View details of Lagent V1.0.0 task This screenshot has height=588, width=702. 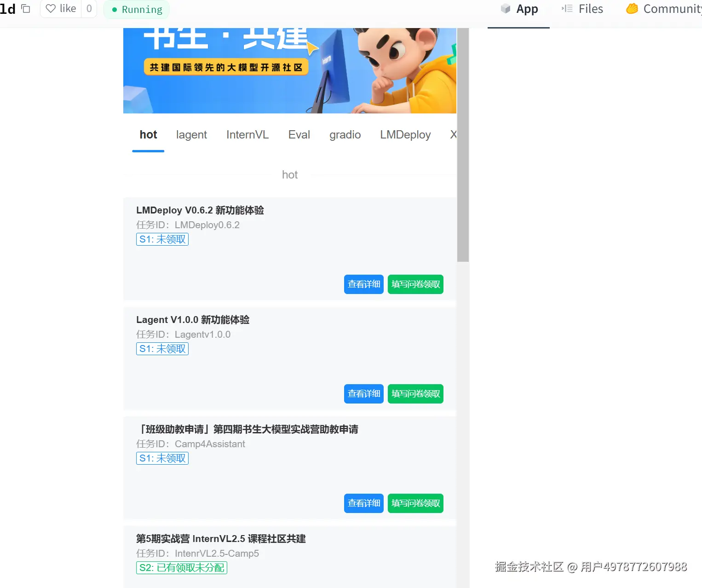363,394
